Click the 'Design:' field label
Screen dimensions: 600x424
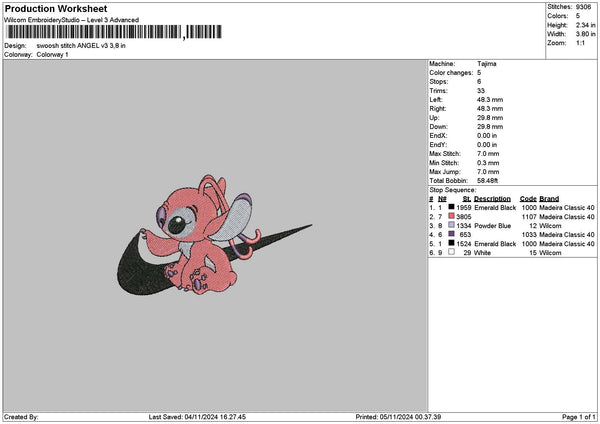(15, 46)
